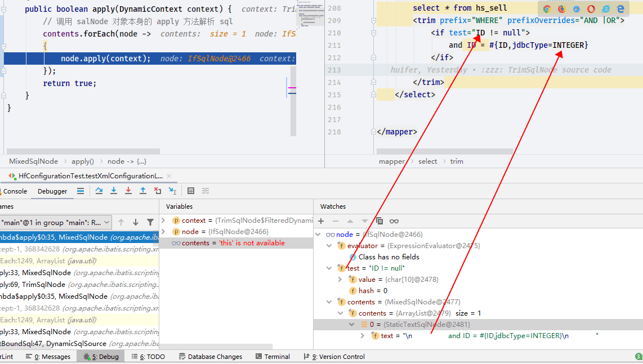
Task: Switch to the Console tab
Action: click(x=15, y=191)
